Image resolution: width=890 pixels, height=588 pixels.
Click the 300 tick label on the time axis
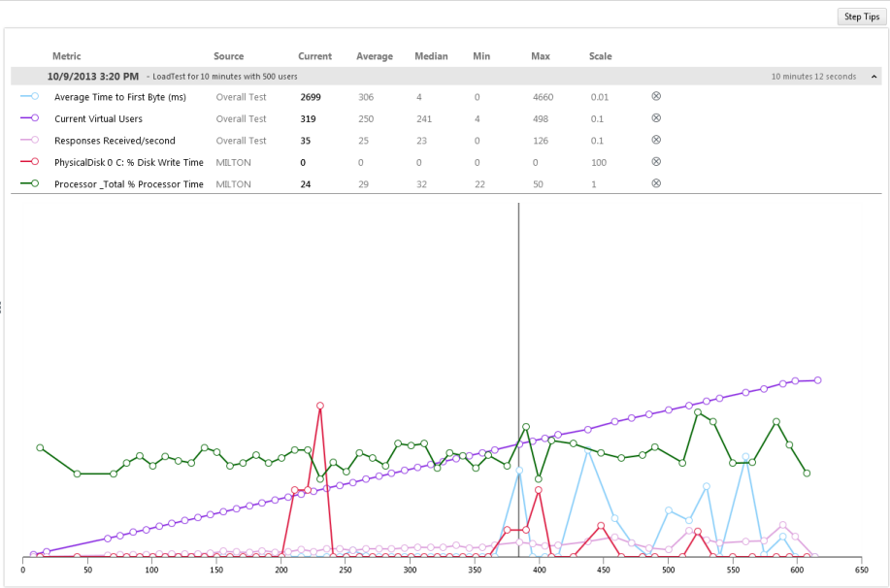(410, 570)
